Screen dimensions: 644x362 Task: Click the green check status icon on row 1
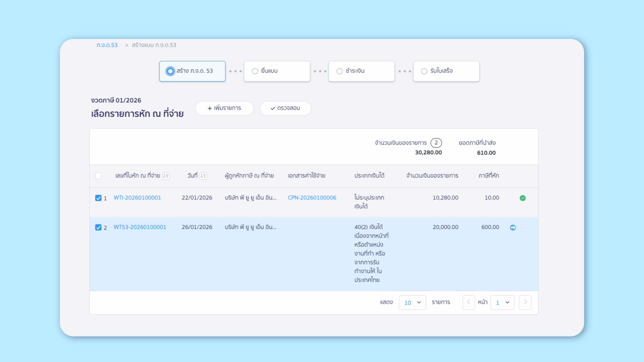pyautogui.click(x=522, y=198)
